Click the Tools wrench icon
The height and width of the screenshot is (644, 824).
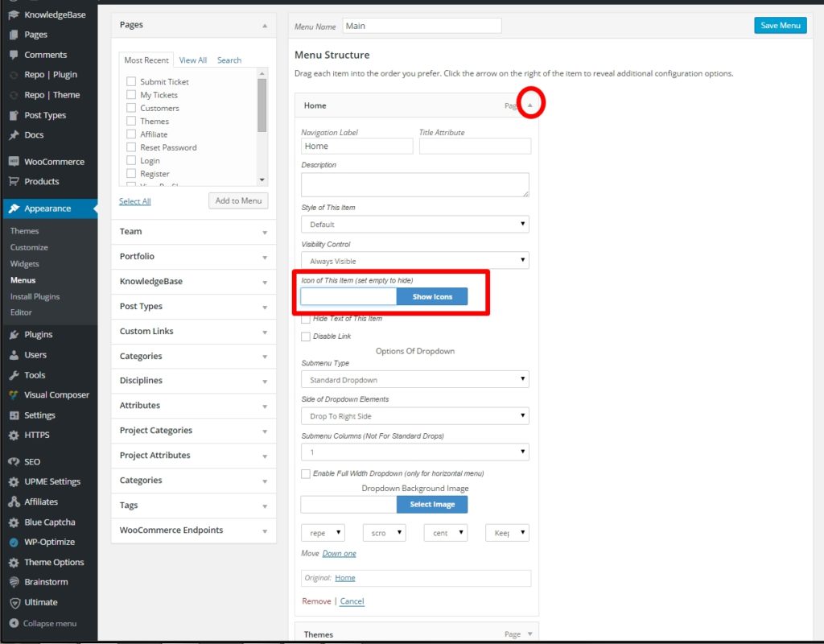point(14,375)
